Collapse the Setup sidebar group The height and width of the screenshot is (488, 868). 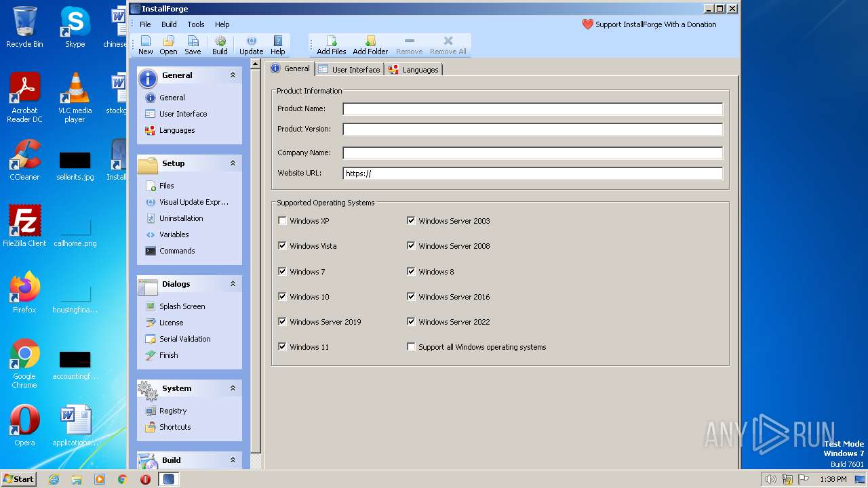[233, 163]
